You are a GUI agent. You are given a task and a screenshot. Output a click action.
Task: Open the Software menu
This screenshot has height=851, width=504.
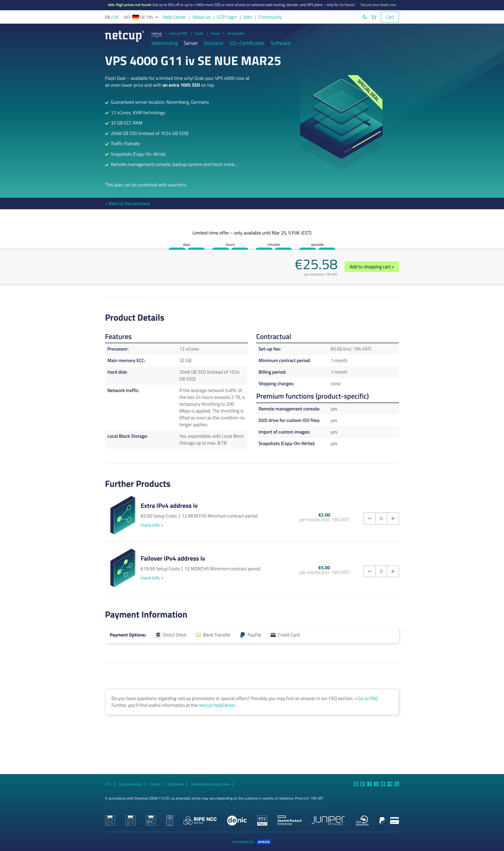coord(280,43)
